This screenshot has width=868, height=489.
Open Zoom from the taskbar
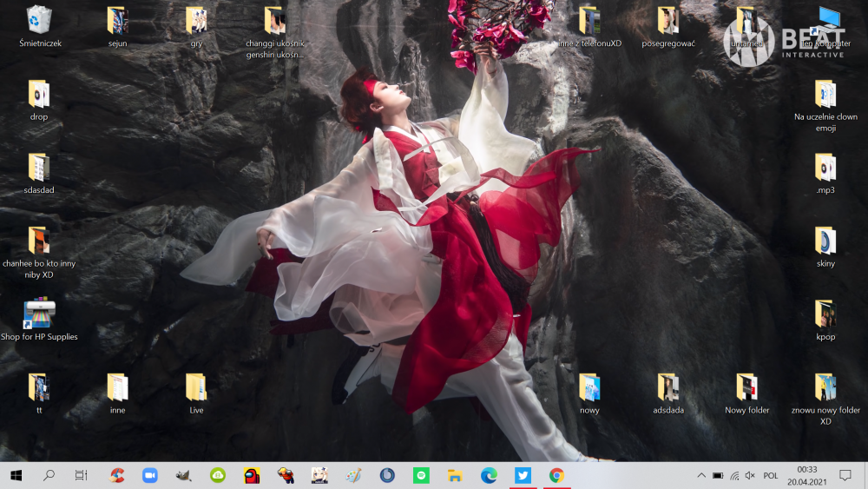[150, 475]
